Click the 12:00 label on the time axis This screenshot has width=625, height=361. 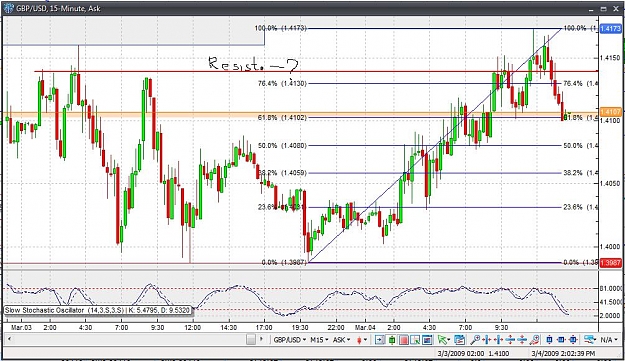193,328
